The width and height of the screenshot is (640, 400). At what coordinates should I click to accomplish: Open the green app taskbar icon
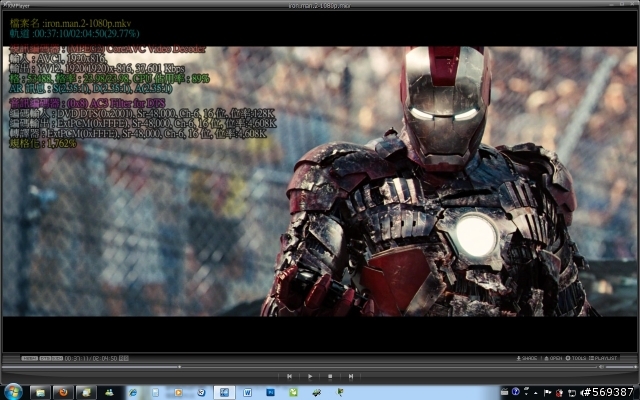click(293, 393)
